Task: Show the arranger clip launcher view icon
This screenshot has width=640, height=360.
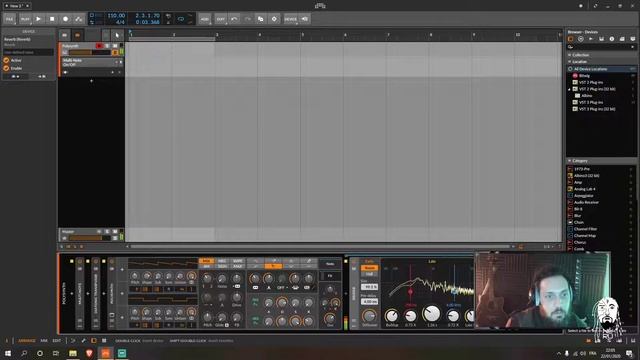Action: 64,35
